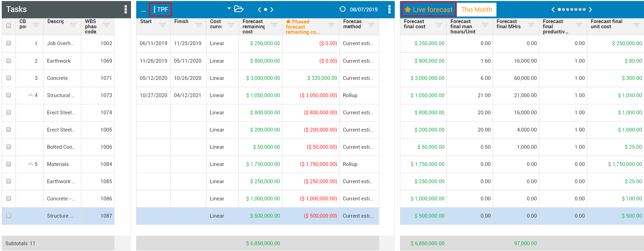Check the Job Overhead row checkbox
644x251 pixels.
coord(9,43)
